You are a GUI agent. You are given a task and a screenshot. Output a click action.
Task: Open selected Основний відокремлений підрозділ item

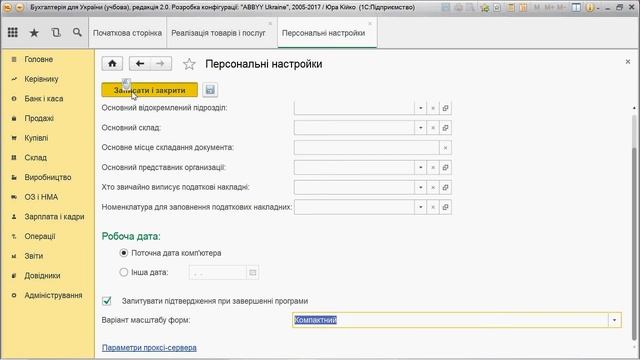click(x=445, y=108)
